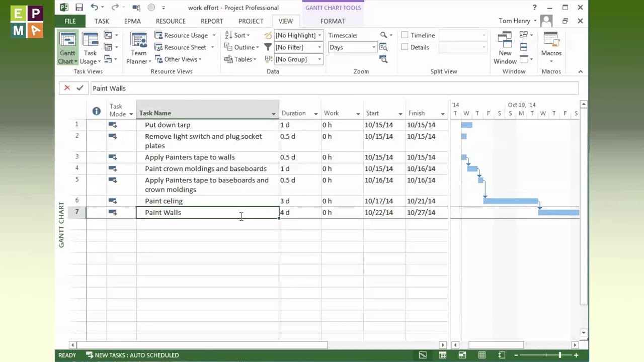Collapse the ribbon with the arrow
This screenshot has height=362, width=644.
580,71
